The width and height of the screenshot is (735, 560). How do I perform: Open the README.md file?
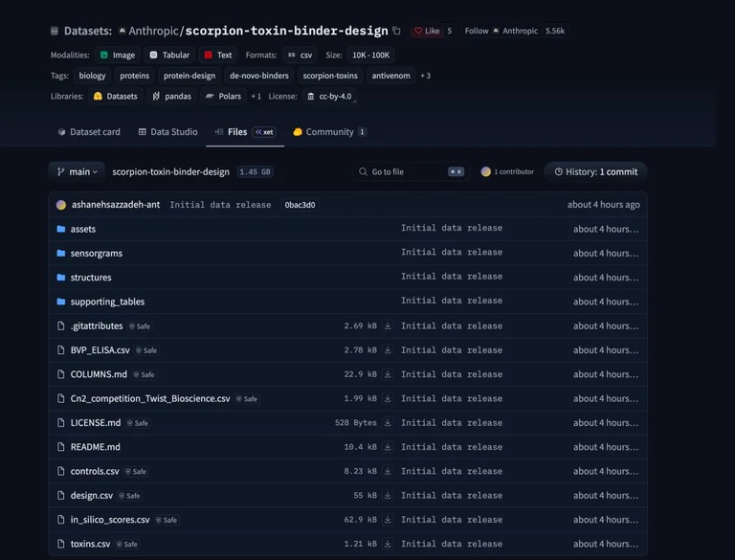click(x=95, y=447)
